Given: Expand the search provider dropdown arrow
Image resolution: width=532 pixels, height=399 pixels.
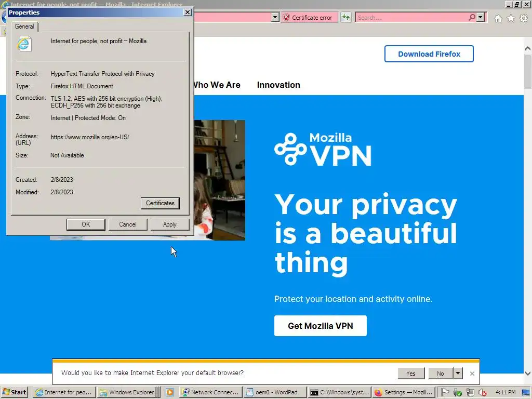Looking at the screenshot, I should click(481, 17).
